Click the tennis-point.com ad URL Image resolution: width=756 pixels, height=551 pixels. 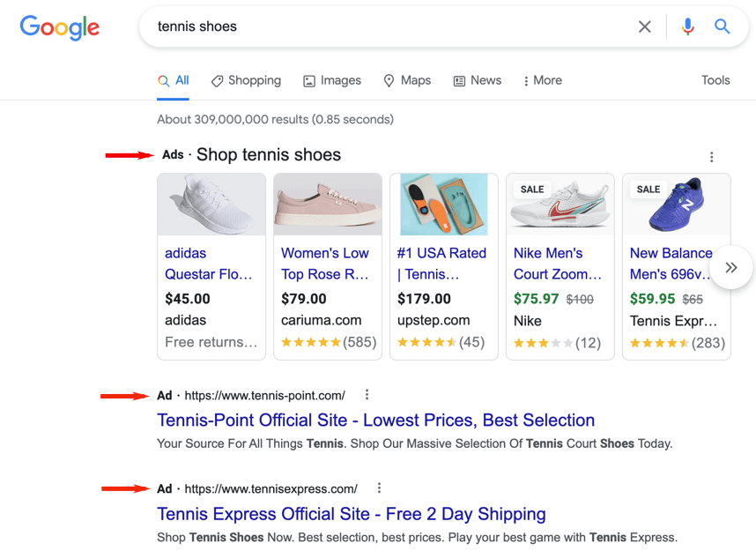[264, 396]
